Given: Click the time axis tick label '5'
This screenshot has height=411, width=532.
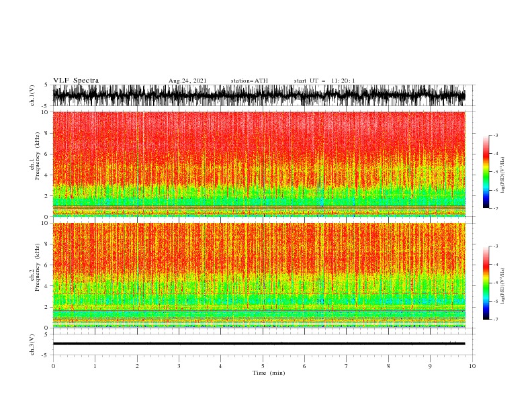Looking at the screenshot, I should click(x=263, y=366).
